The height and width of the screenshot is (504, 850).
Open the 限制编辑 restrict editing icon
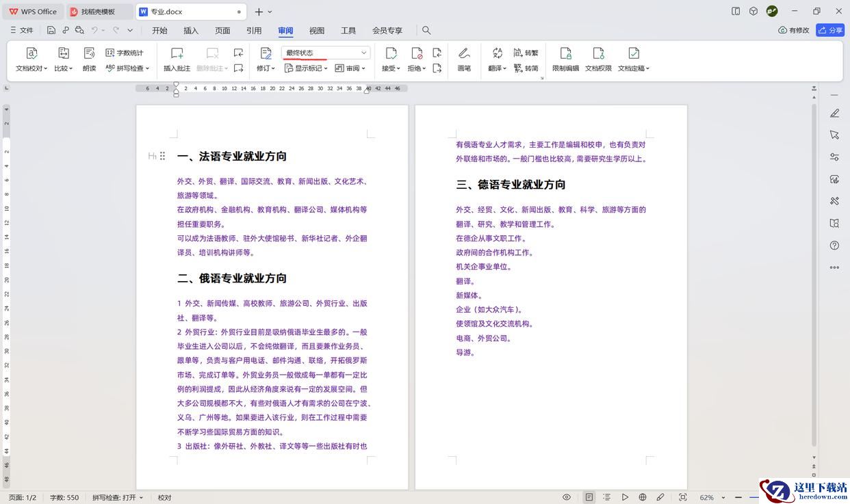[x=565, y=59]
